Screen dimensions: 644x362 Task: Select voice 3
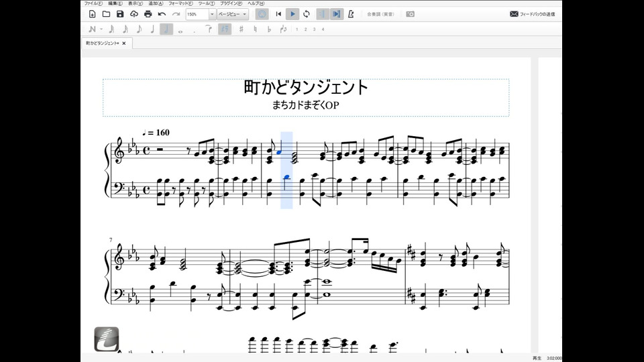[314, 29]
